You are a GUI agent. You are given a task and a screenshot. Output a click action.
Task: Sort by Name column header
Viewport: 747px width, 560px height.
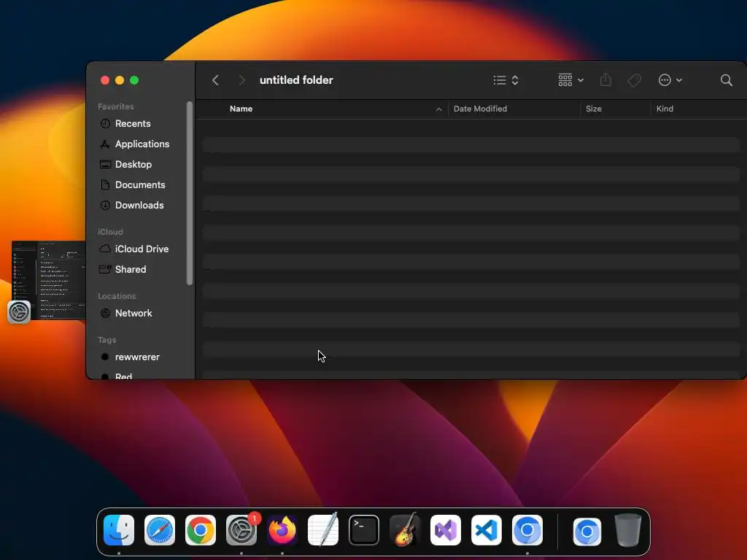point(241,109)
